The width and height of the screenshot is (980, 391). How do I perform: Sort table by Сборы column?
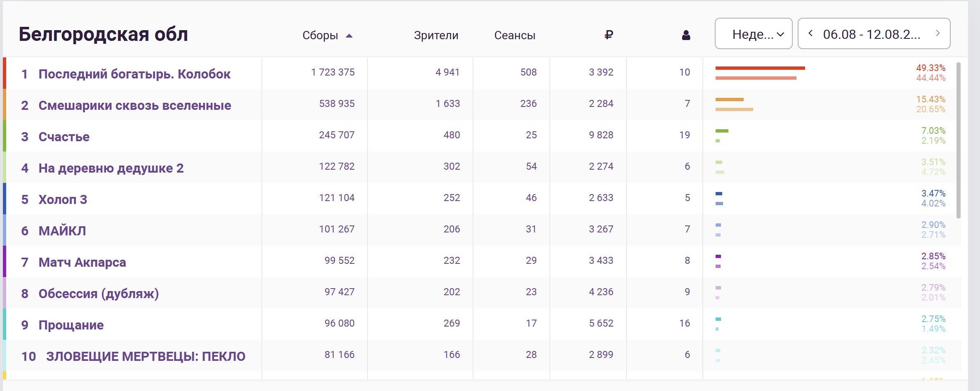pos(320,36)
